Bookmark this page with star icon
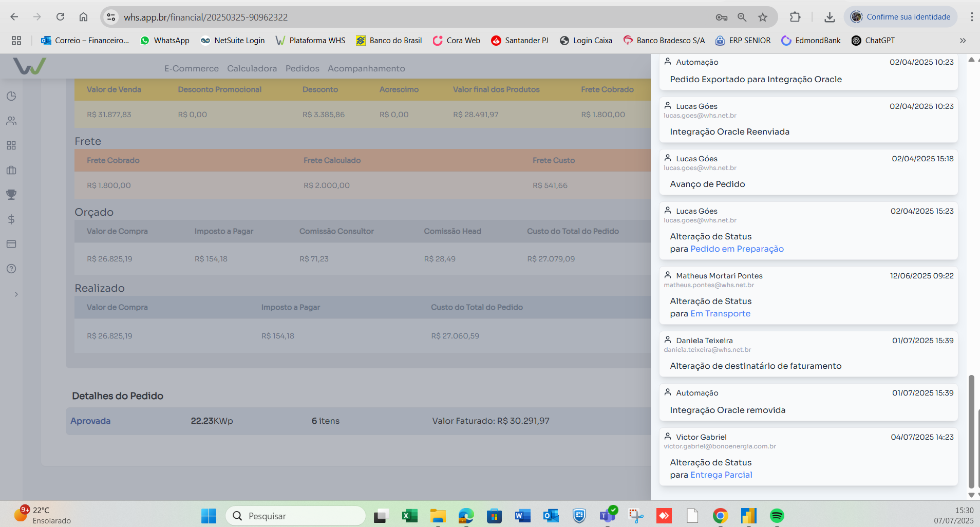Screen dimensions: 980x527 [763, 17]
